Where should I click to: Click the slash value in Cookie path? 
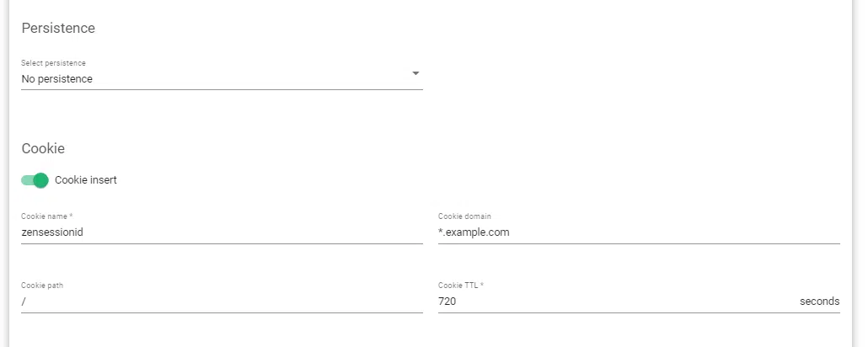tap(24, 302)
